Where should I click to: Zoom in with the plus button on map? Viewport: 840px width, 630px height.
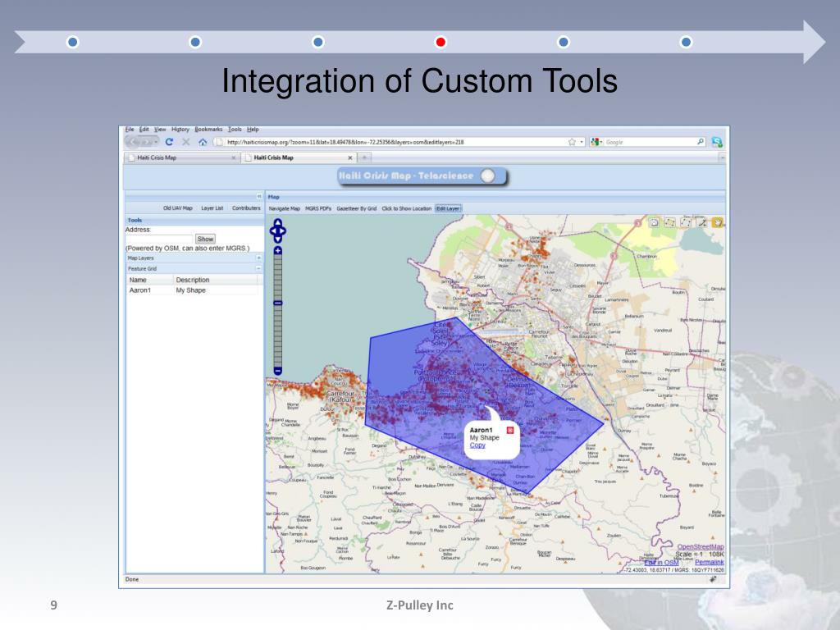pos(277,250)
